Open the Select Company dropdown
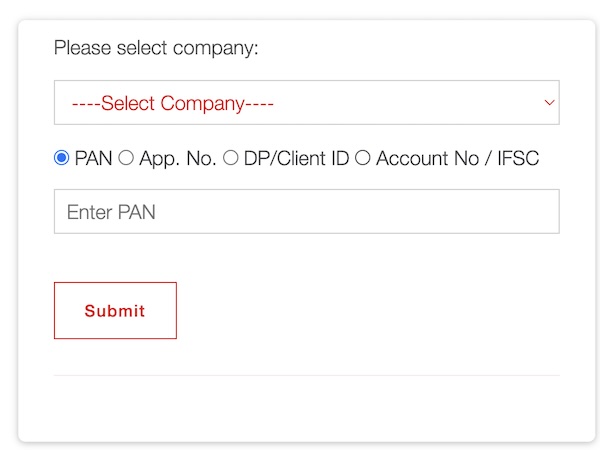 coord(306,103)
